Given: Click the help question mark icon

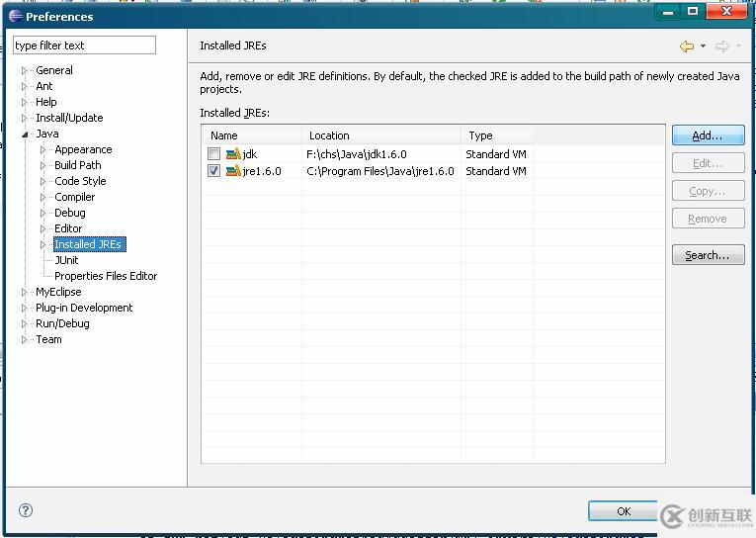Looking at the screenshot, I should [x=26, y=510].
